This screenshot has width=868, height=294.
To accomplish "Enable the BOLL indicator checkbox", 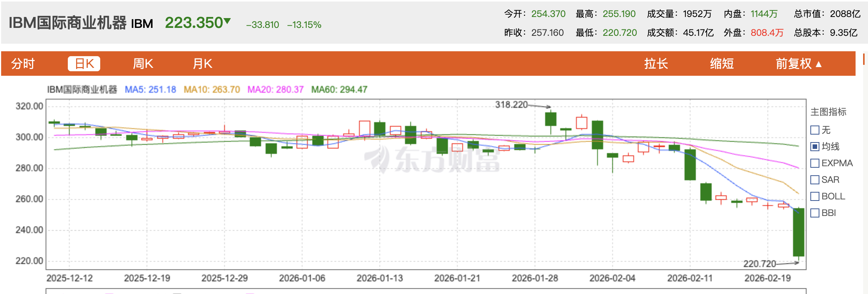I will [815, 196].
